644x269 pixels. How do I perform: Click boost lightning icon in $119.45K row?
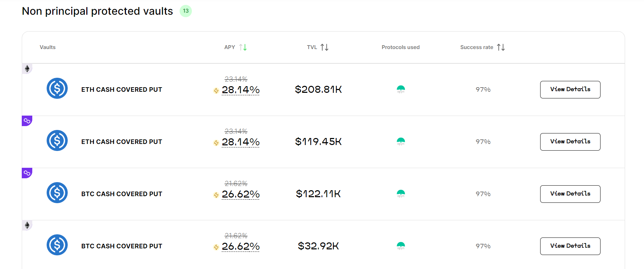pos(216,143)
